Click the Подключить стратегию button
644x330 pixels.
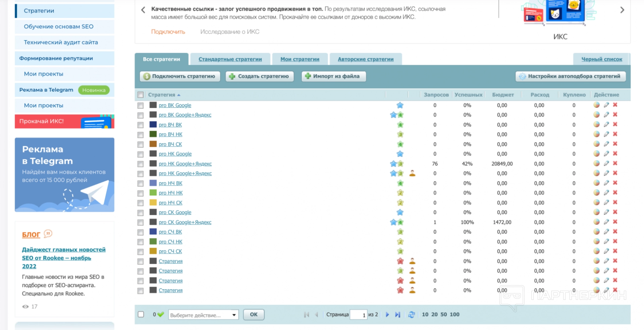[180, 76]
